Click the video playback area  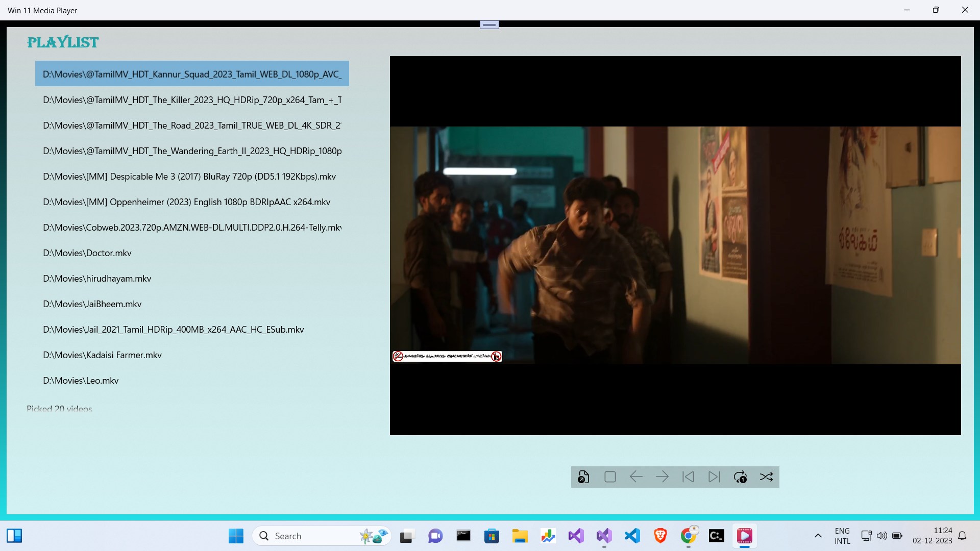pyautogui.click(x=675, y=245)
